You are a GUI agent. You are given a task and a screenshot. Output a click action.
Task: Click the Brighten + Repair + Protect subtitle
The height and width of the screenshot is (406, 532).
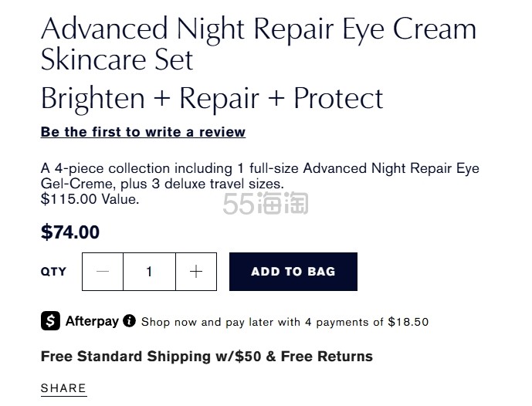(212, 99)
